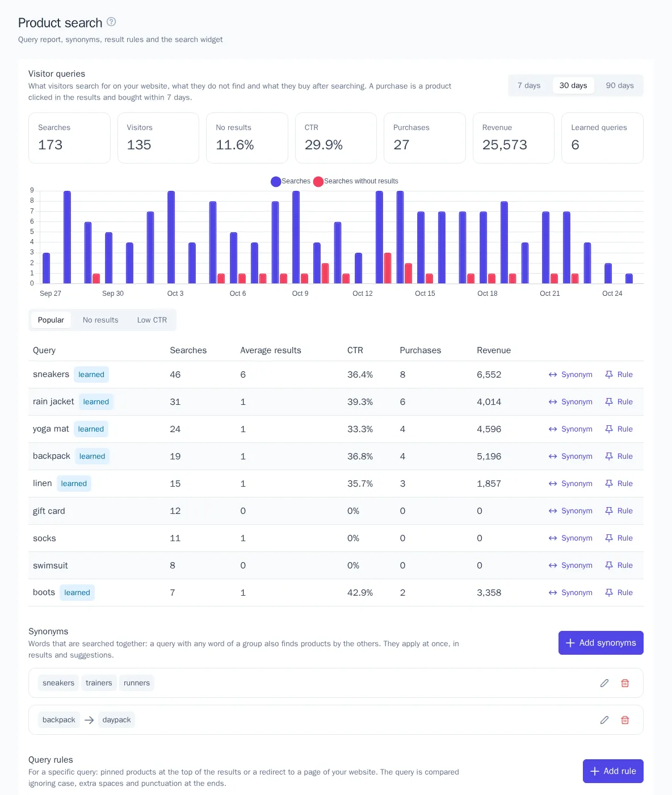Click the CTR column header

coord(355,350)
